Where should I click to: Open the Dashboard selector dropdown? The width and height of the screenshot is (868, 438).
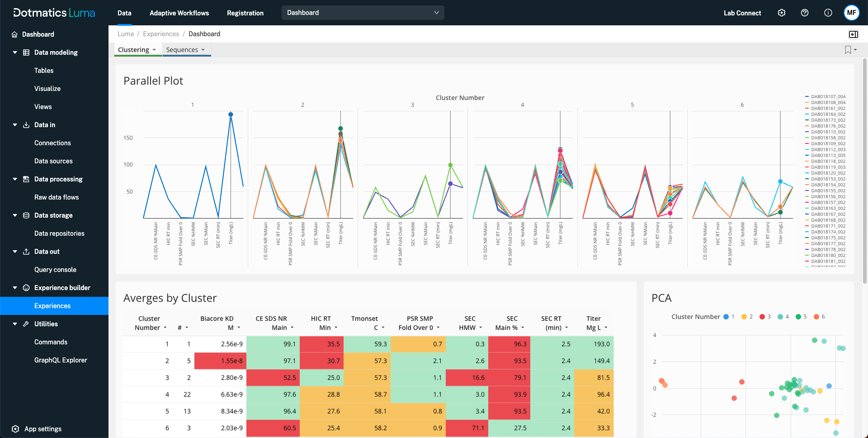point(363,13)
